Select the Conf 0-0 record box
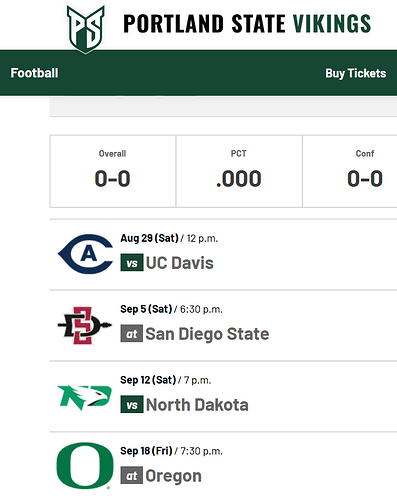This screenshot has height=499, width=397. (x=350, y=171)
